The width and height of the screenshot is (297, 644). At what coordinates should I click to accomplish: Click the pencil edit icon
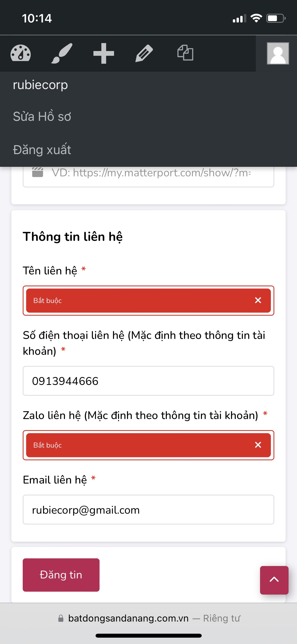click(144, 53)
